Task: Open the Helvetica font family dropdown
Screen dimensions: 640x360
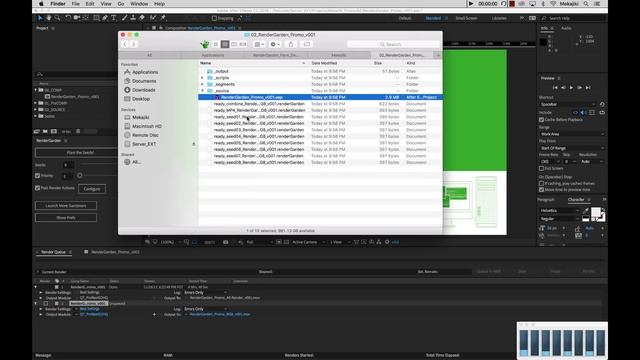Action: pyautogui.click(x=559, y=211)
